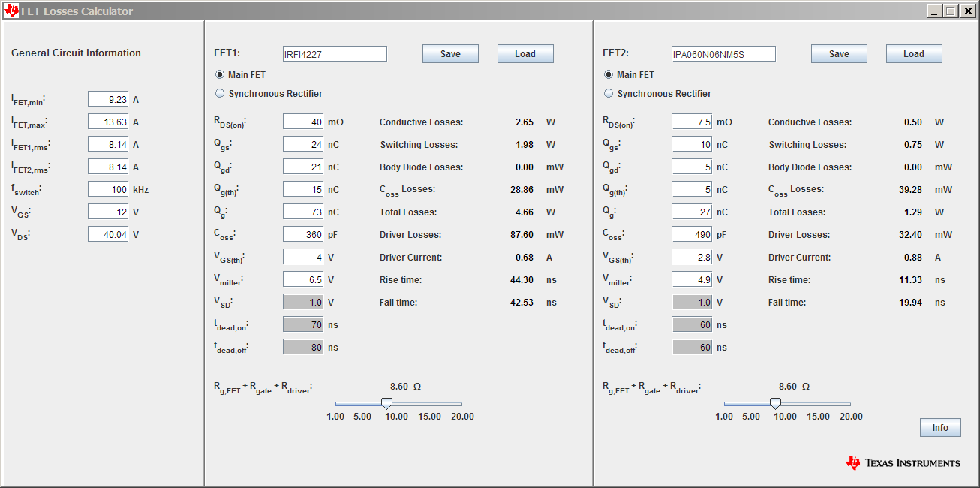
Task: Load parameters for FET1
Action: coord(525,54)
